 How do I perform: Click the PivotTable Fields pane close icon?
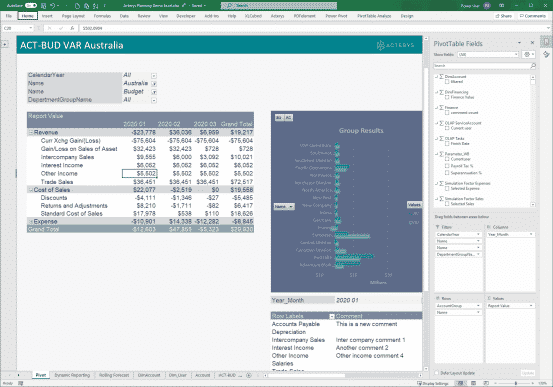tap(532, 43)
